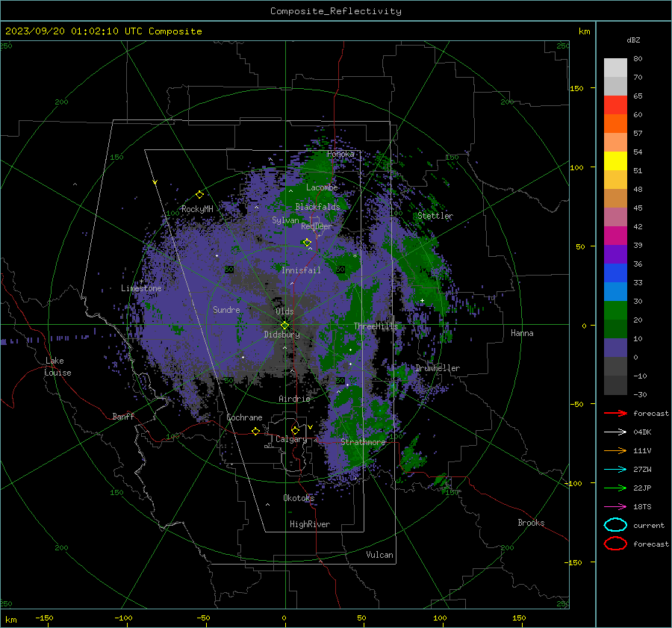Click the Brooks town label

pyautogui.click(x=531, y=523)
